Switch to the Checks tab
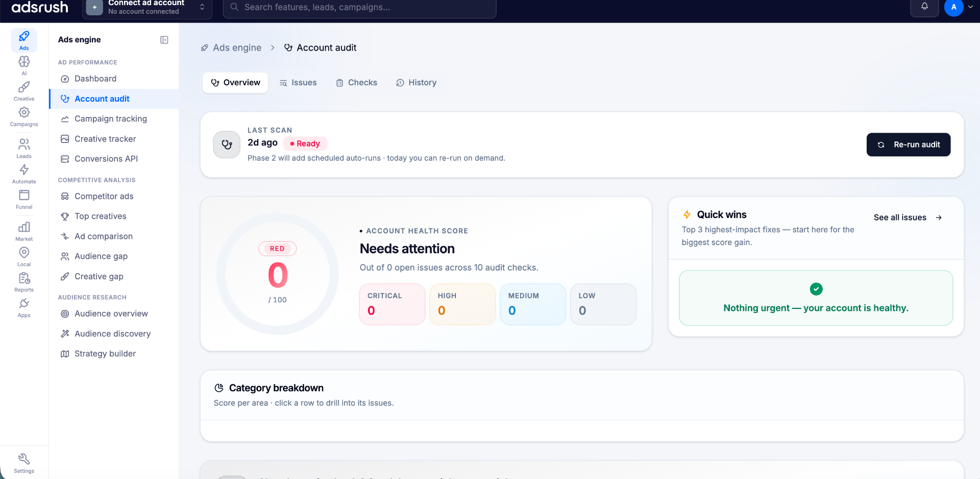The height and width of the screenshot is (479, 980). pos(356,83)
